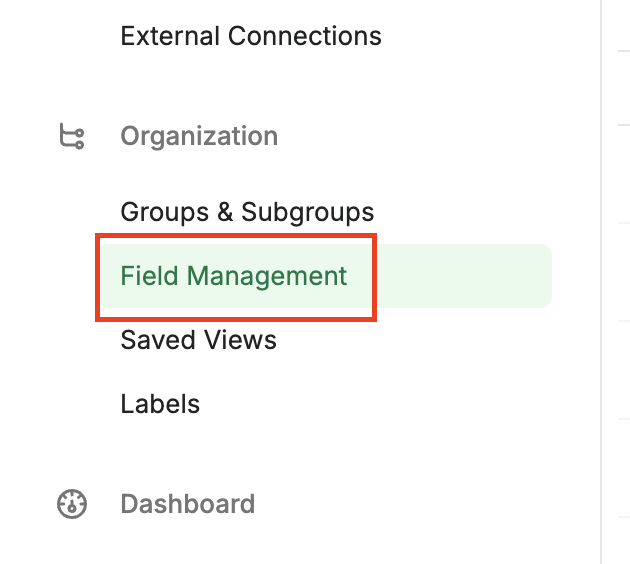Click the Dashboard section heading
Image resolution: width=630 pixels, height=564 pixels.
coord(188,504)
